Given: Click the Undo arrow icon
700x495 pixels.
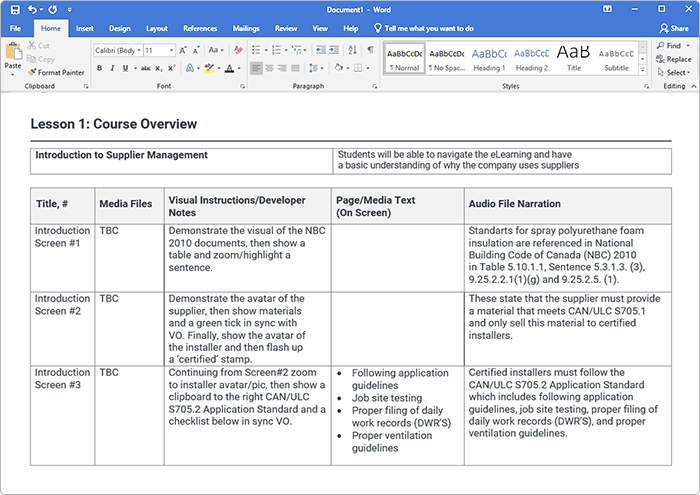Looking at the screenshot, I should 32,9.
